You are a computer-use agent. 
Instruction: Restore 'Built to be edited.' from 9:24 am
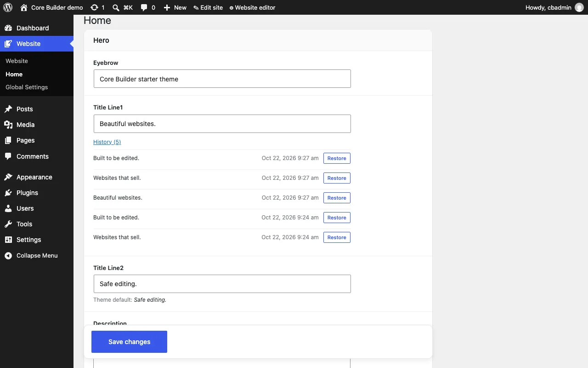[337, 218]
